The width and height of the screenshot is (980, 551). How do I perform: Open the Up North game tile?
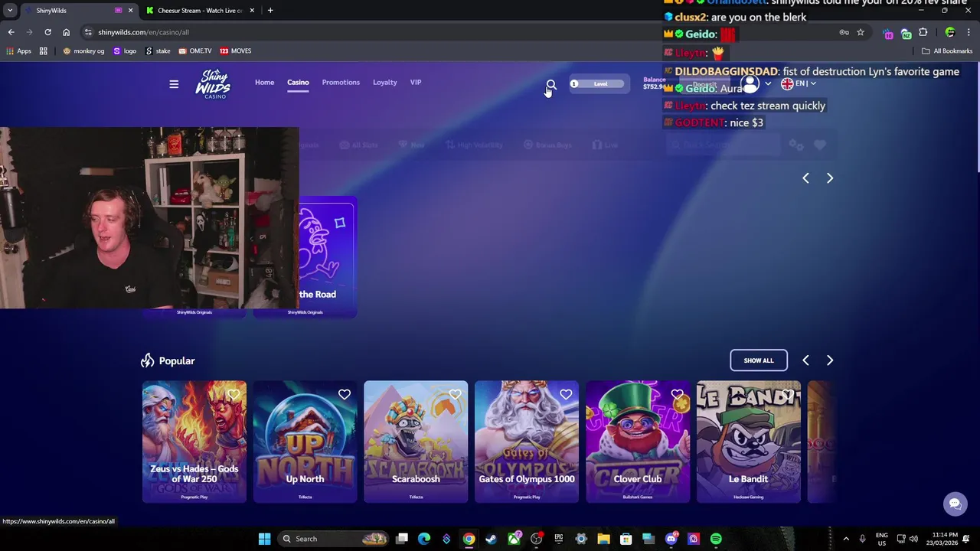point(305,442)
